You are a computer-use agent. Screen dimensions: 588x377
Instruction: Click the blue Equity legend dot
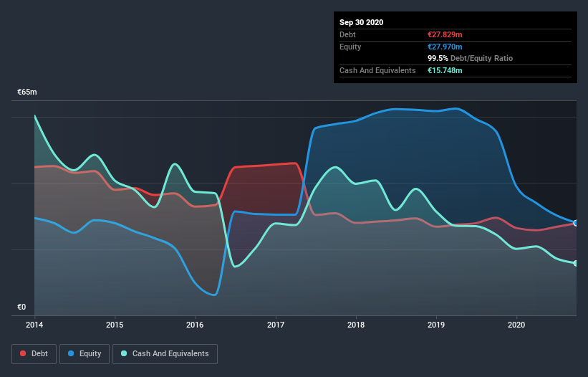[x=71, y=353]
